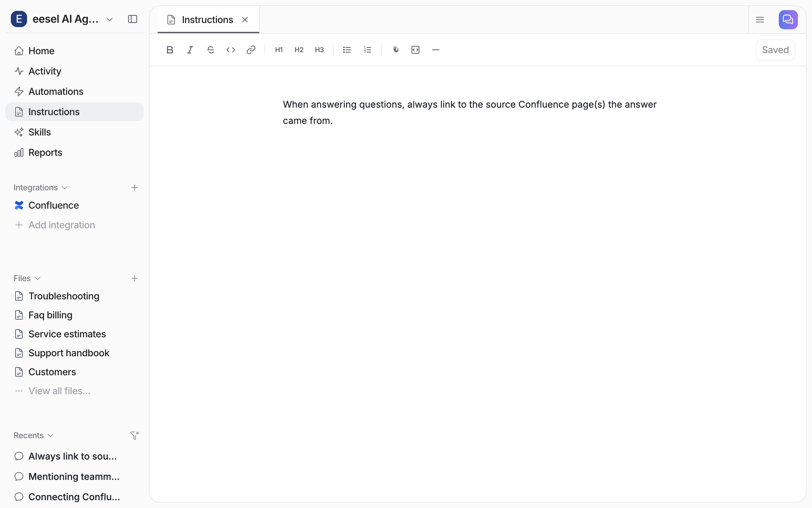Screen dimensions: 812x508
Task: Add a new integration with plus icon
Action: pyautogui.click(x=135, y=188)
